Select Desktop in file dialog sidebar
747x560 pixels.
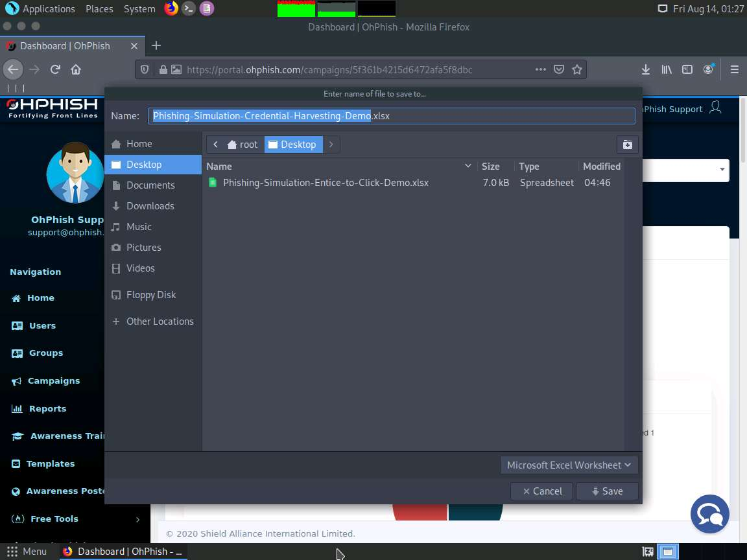pos(153,164)
